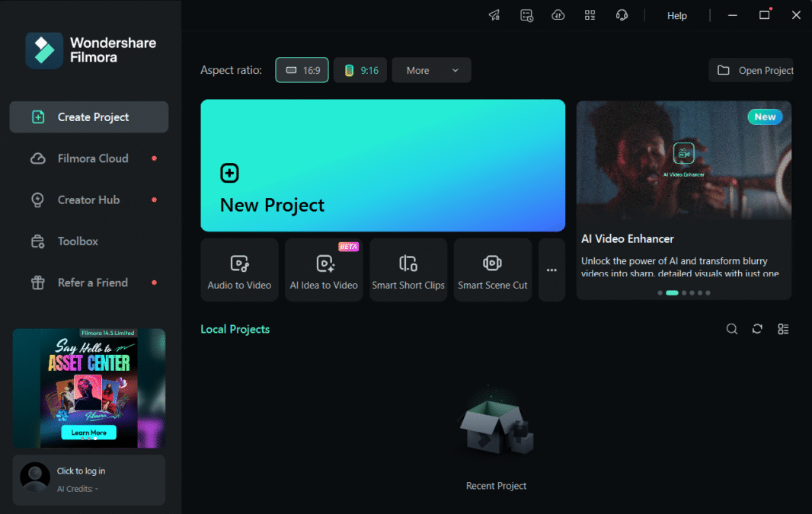Select Create Project in sidebar
This screenshot has height=514, width=812.
(x=89, y=117)
